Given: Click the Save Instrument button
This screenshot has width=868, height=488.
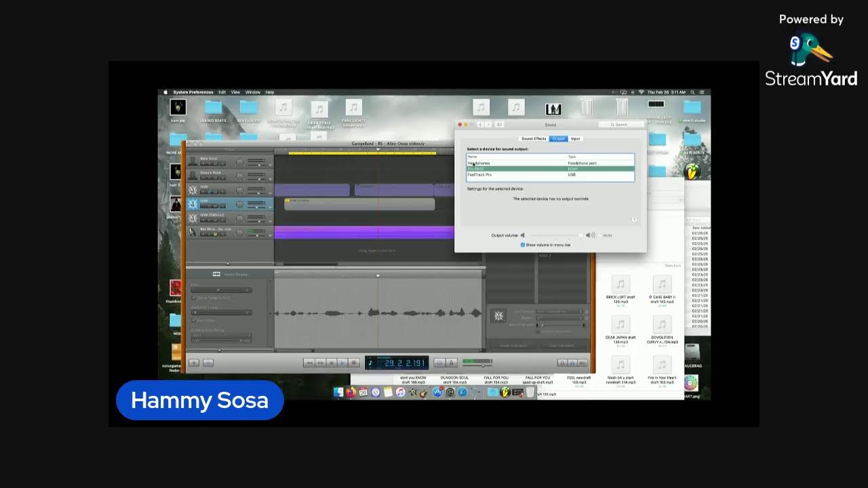Looking at the screenshot, I should [x=563, y=346].
